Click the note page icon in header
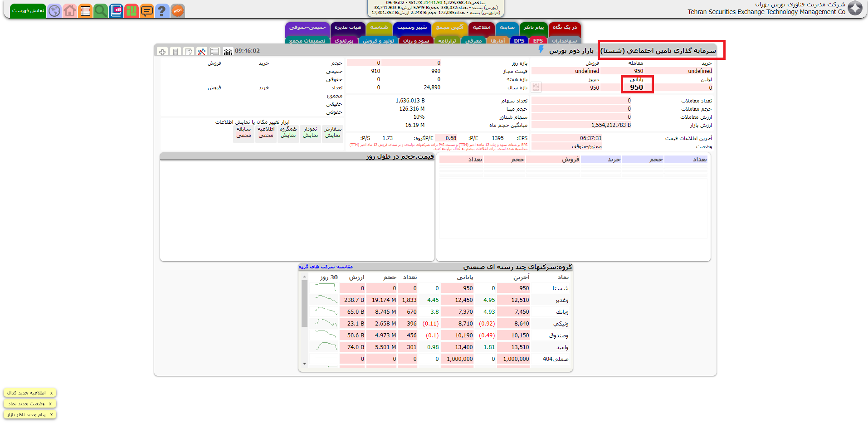Viewport: 868px width, 423px height. pos(189,51)
